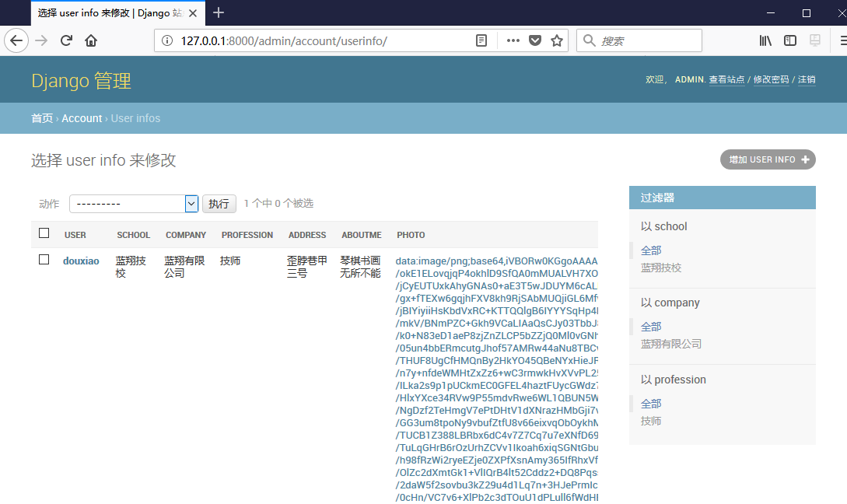Open the action dropdown list
The height and width of the screenshot is (504, 847).
tap(134, 204)
